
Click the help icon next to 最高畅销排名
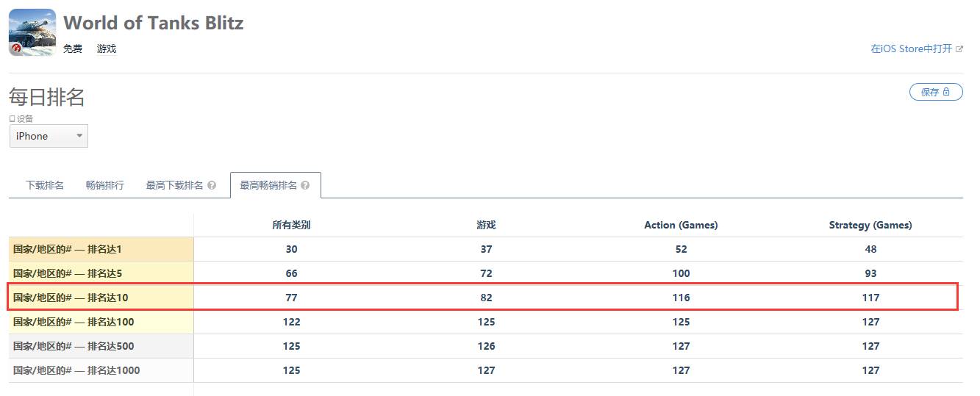coord(305,186)
